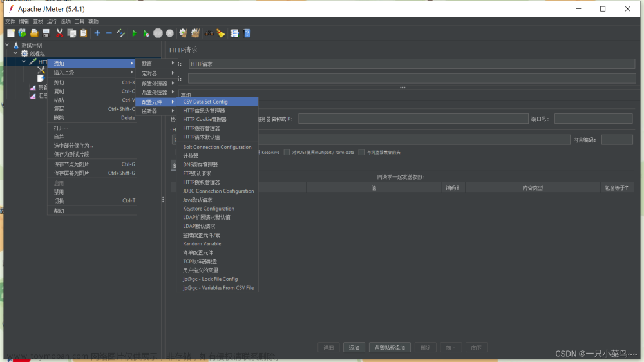Click the Clear All double-broom icon

196,33
